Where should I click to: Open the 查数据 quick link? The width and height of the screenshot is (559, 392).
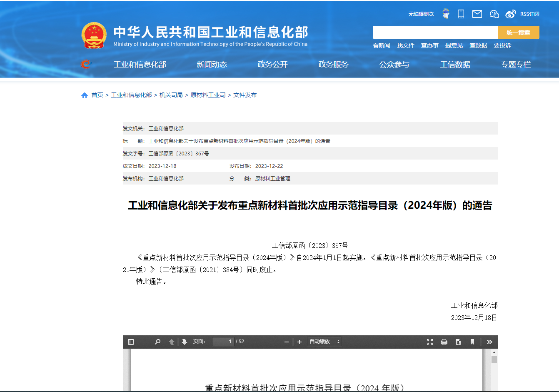478,45
